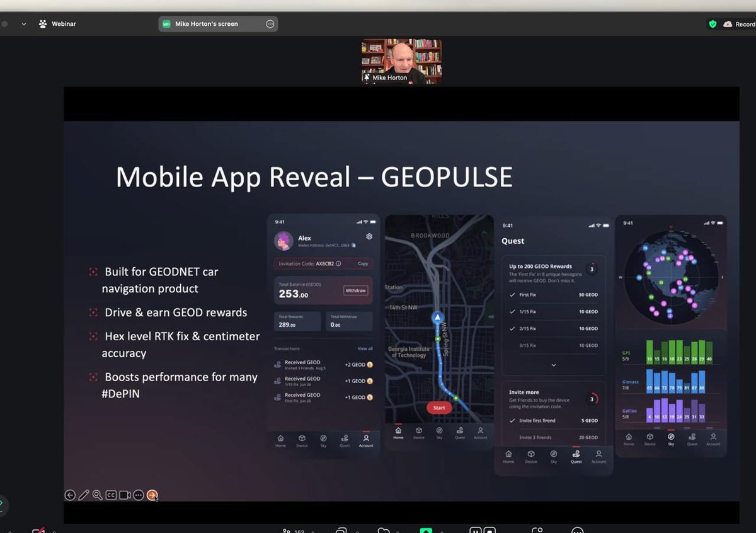The image size is (756, 533).
Task: Click the green shield icon in the menu bar
Action: 713,23
